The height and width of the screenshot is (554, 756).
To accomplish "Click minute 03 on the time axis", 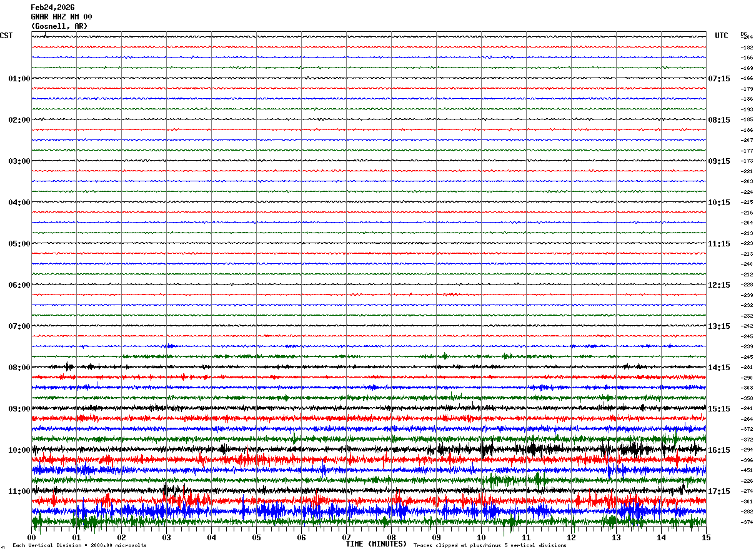I will click(166, 537).
